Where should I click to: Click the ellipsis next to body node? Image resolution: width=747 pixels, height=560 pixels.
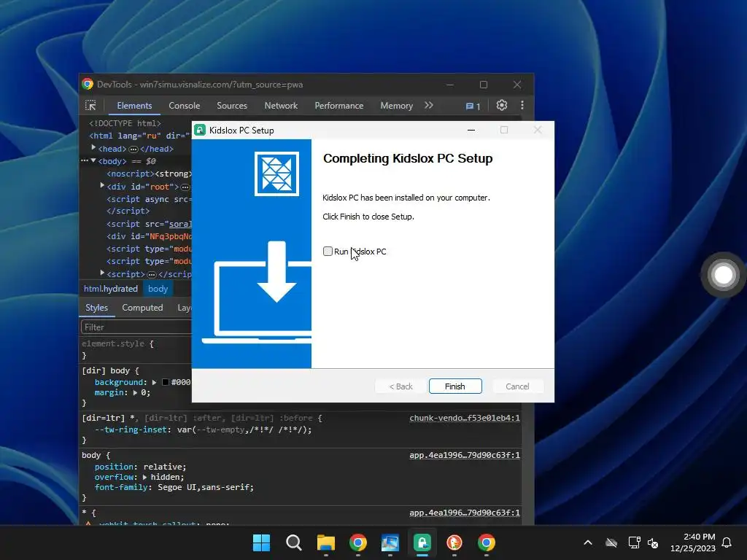pos(85,161)
